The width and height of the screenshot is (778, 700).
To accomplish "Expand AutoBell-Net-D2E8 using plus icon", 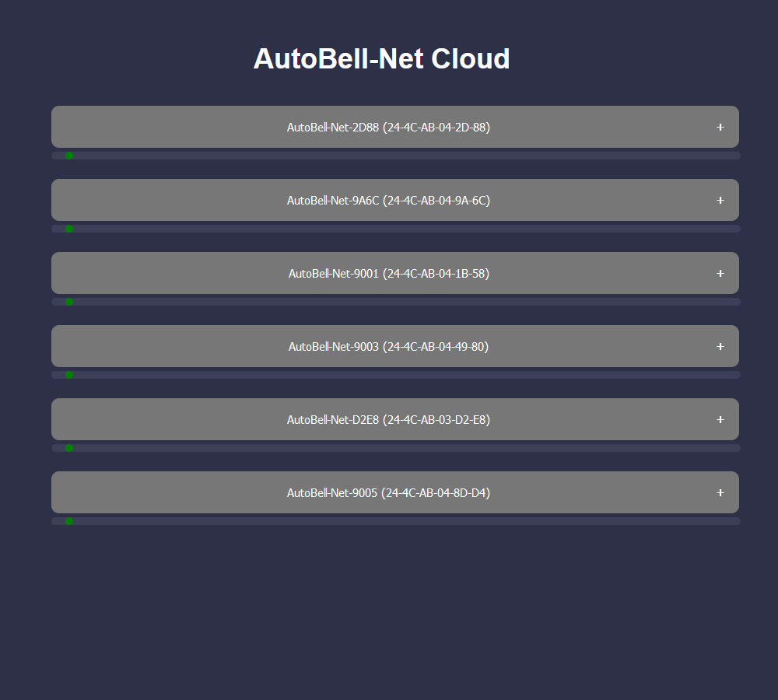I will (720, 420).
